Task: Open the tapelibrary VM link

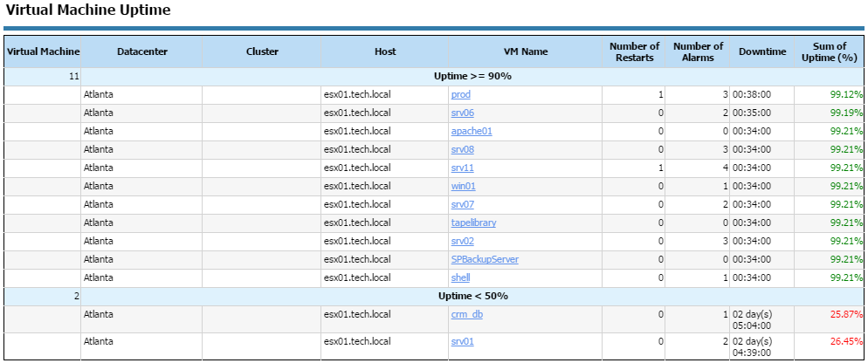Action: coord(473,223)
